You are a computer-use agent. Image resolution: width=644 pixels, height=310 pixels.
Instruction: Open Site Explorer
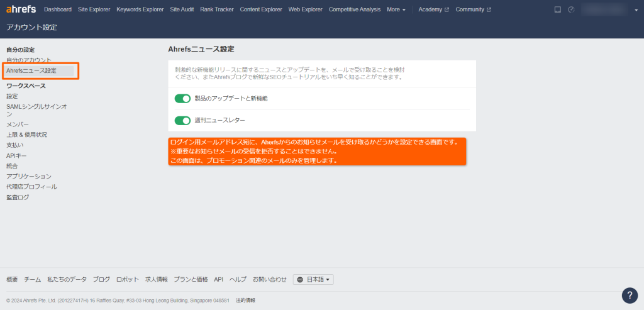tap(94, 9)
